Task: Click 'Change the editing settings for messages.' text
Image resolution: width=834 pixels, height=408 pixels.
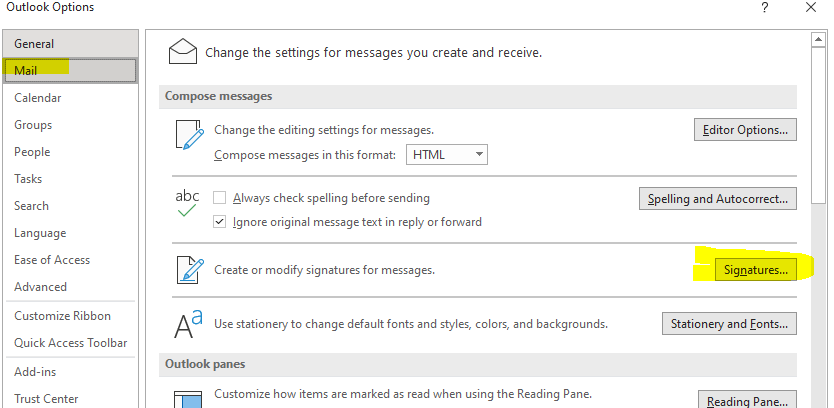Action: (324, 130)
